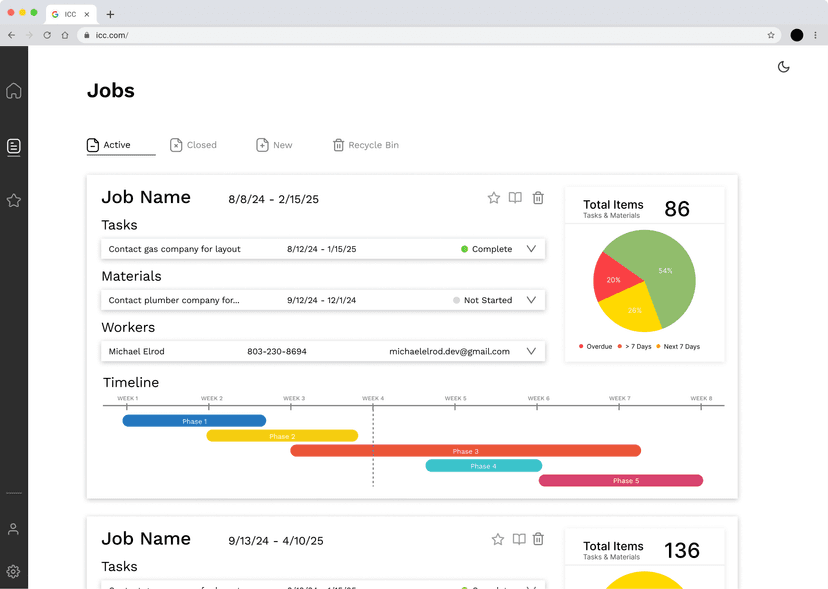Viewport: 828px width, 589px height.
Task: Open book icon on 8/8/24 job
Action: coord(515,198)
